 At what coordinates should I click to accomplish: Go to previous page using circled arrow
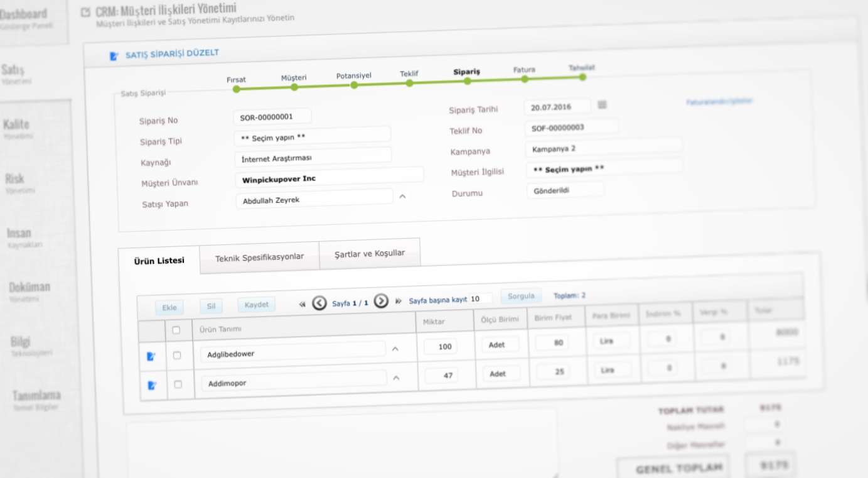(x=319, y=303)
